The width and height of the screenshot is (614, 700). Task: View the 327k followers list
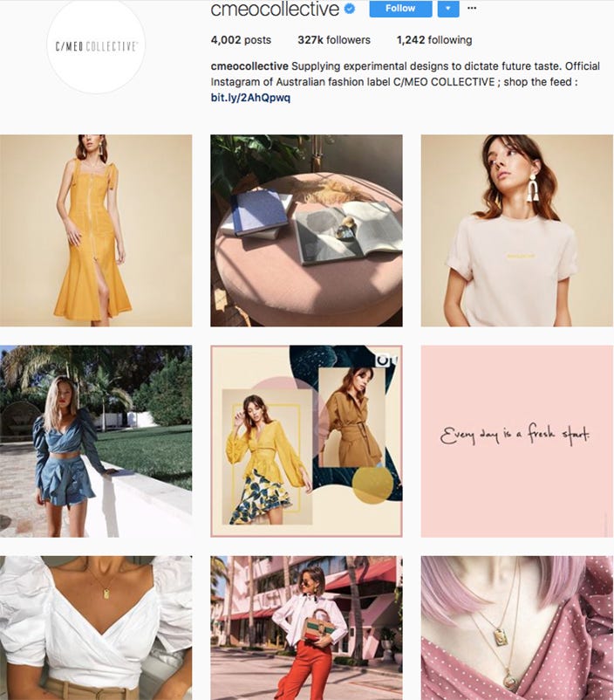[x=334, y=40]
